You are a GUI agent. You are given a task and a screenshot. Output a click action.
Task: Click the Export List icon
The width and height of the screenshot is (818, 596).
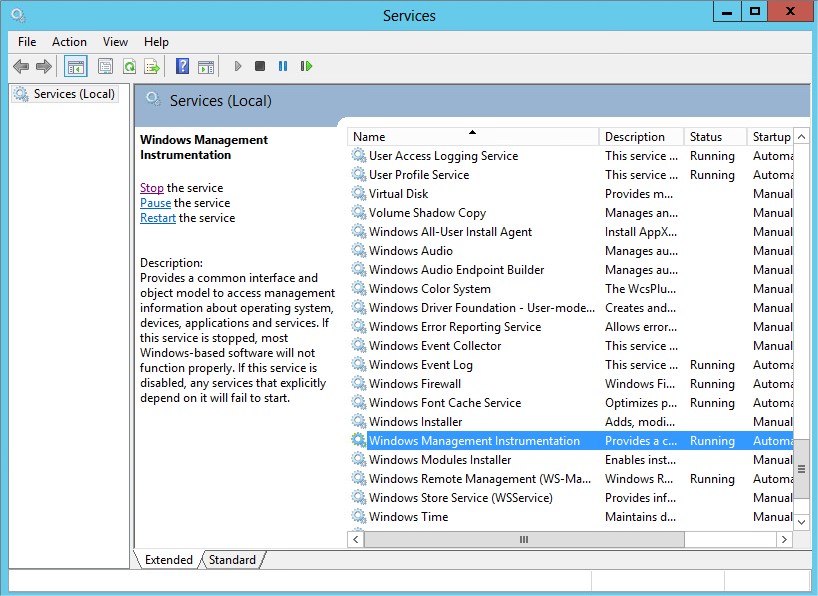(152, 67)
